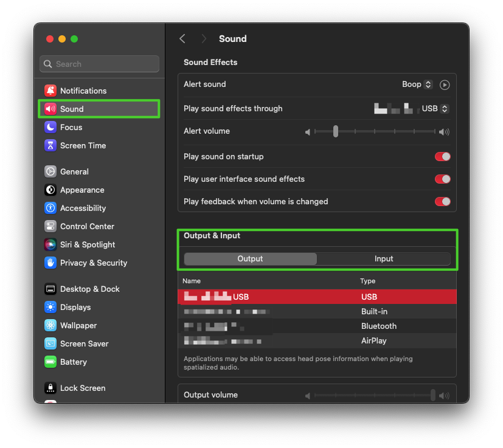Viewport: 503px width, 448px height.
Task: Play the alert sound preview
Action: [x=445, y=85]
